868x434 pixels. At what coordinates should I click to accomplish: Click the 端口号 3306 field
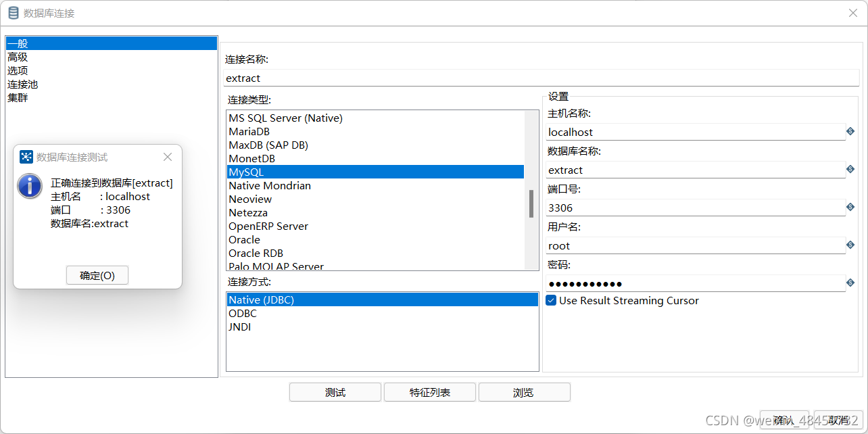click(x=696, y=208)
